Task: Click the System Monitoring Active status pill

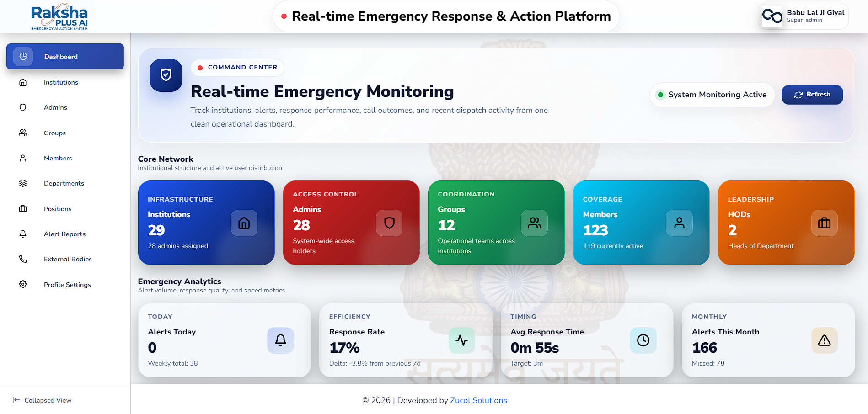Action: (712, 95)
